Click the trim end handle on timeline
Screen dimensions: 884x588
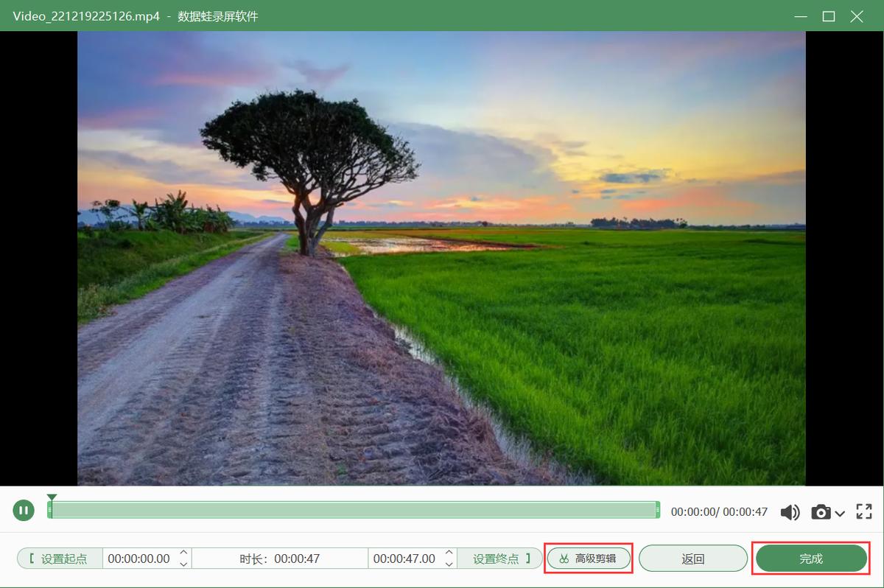tap(657, 510)
